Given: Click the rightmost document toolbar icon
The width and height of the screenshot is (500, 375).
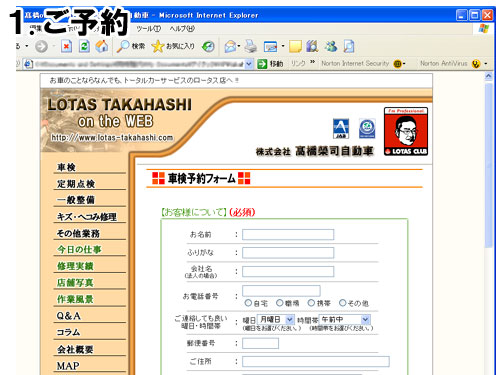Looking at the screenshot, I should pos(349,46).
